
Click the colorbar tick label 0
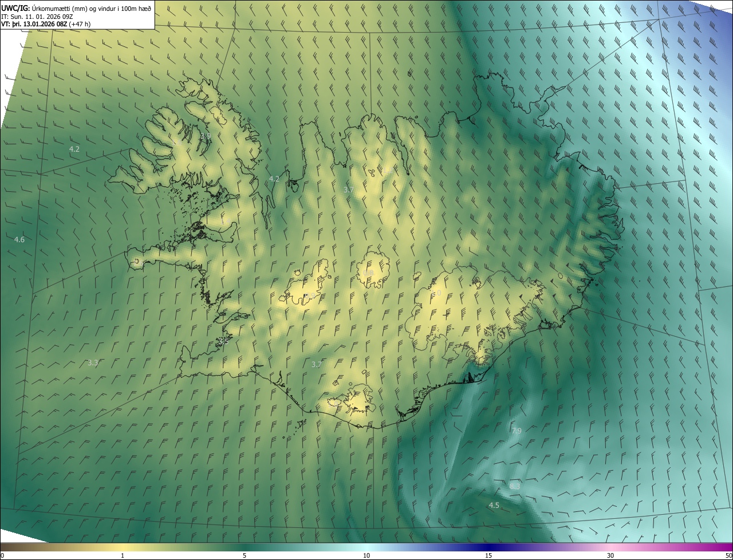[2, 555]
